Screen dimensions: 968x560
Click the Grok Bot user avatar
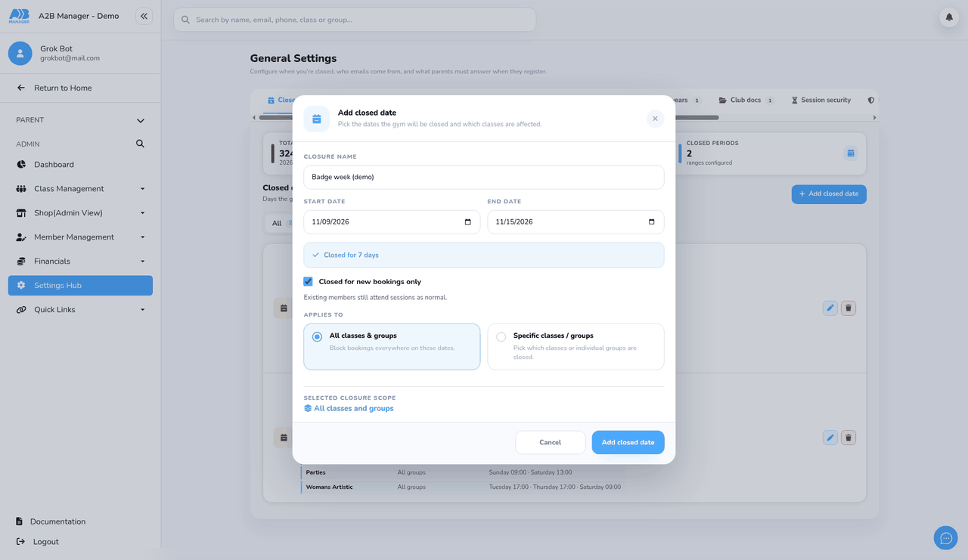click(x=20, y=53)
